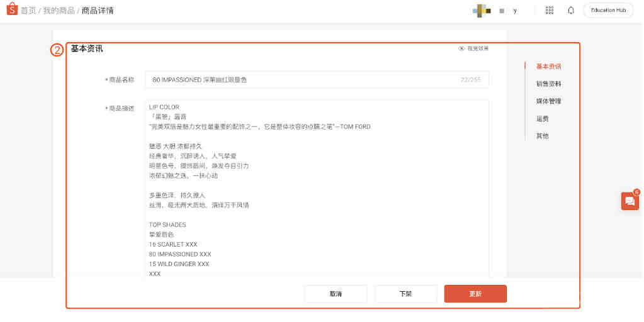The height and width of the screenshot is (322, 644).
Task: Jump to 运费 section
Action: [x=542, y=118]
